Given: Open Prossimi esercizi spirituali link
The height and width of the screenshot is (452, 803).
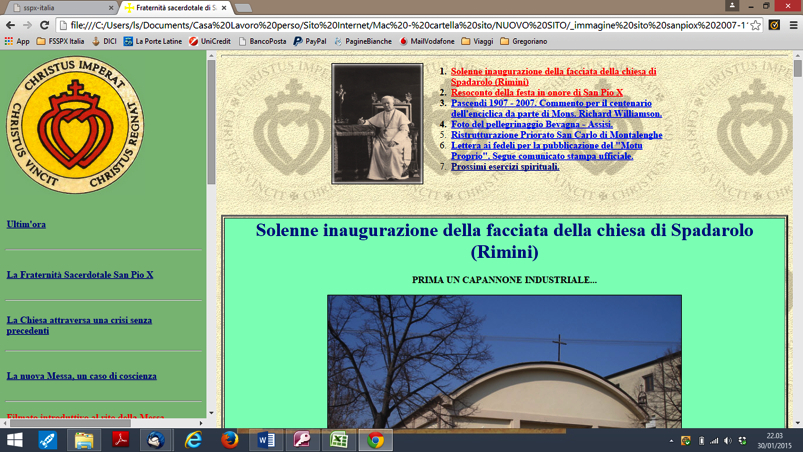Looking at the screenshot, I should click(505, 167).
